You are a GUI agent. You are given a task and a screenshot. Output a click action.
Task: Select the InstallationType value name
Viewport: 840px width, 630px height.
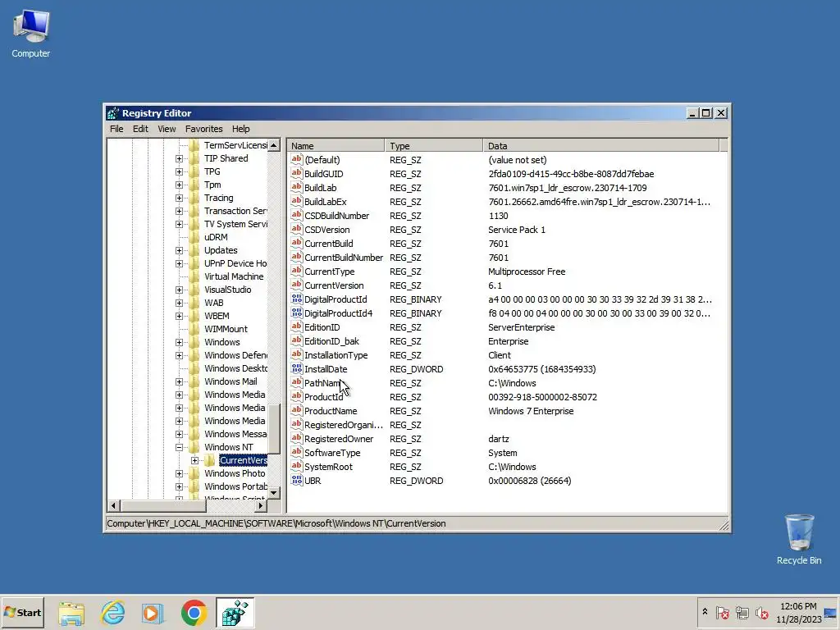click(x=336, y=354)
